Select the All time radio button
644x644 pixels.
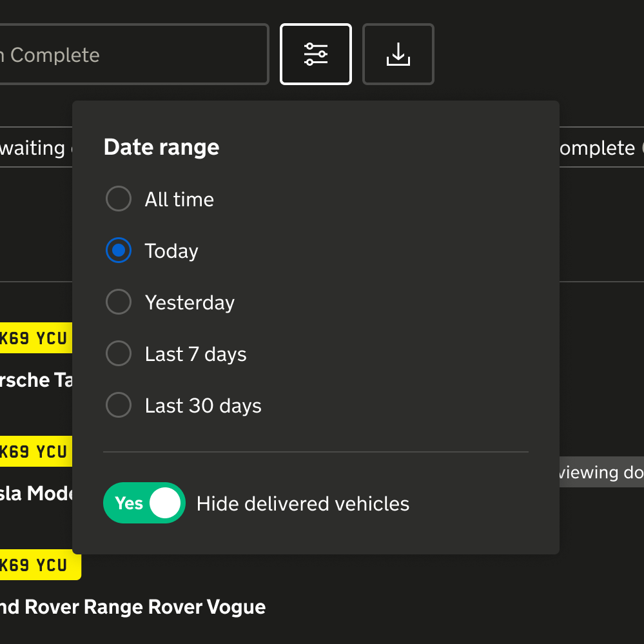click(x=119, y=199)
